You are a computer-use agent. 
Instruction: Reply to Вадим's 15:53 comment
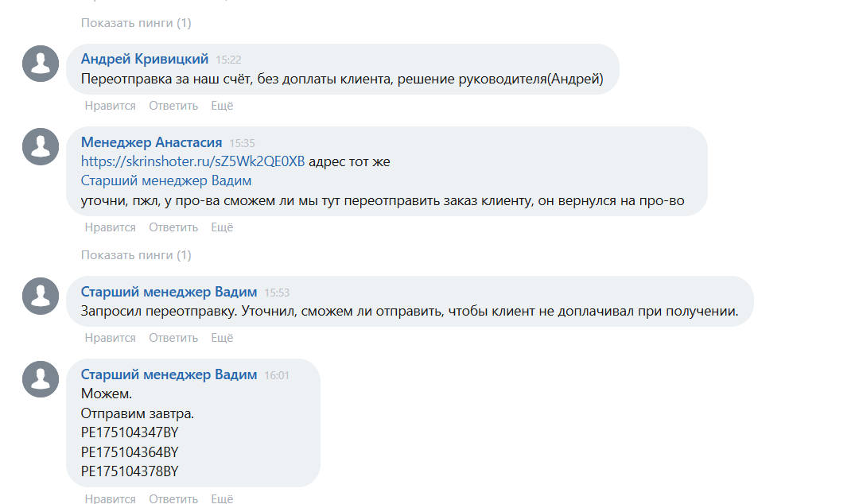pos(173,338)
